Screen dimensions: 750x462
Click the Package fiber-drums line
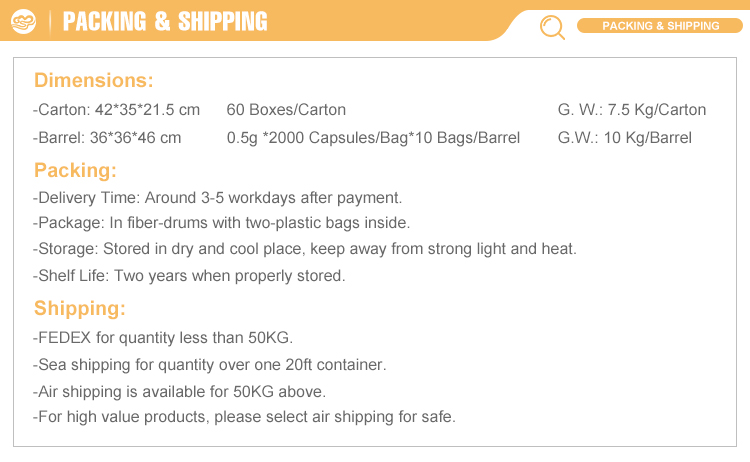tap(222, 223)
